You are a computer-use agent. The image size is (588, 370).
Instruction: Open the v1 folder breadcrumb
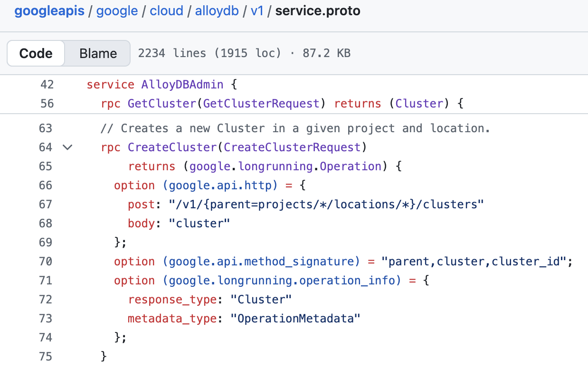257,11
